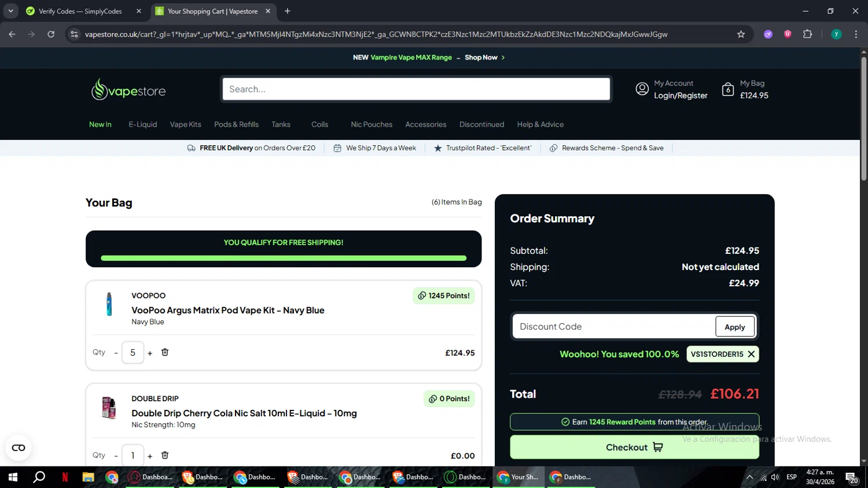This screenshot has width=868, height=488.
Task: Open the tab search dropdown arrow
Action: coord(10,11)
